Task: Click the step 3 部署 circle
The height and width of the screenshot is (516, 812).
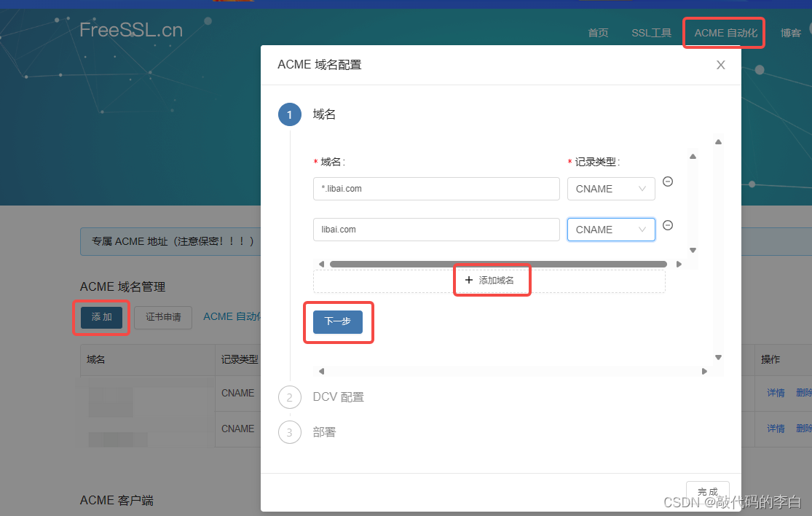Action: (290, 432)
